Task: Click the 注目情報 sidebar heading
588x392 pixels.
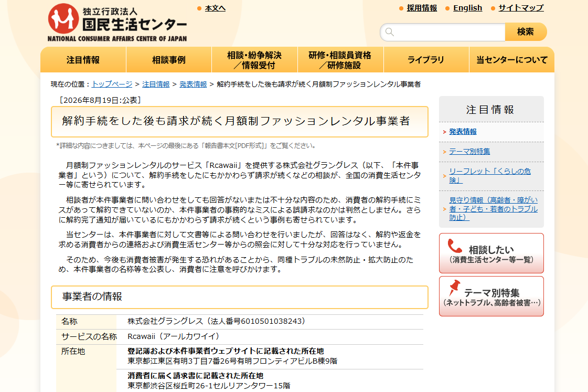Action: point(490,110)
